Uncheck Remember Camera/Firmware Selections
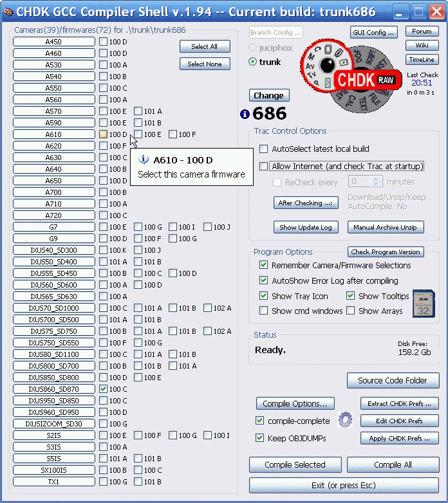This screenshot has height=503, width=448. (x=263, y=265)
